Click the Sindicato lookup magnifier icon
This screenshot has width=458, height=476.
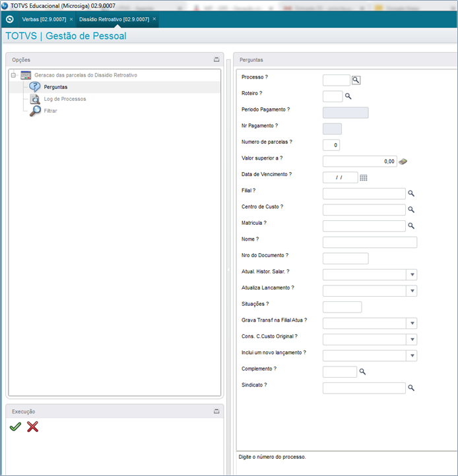(411, 388)
